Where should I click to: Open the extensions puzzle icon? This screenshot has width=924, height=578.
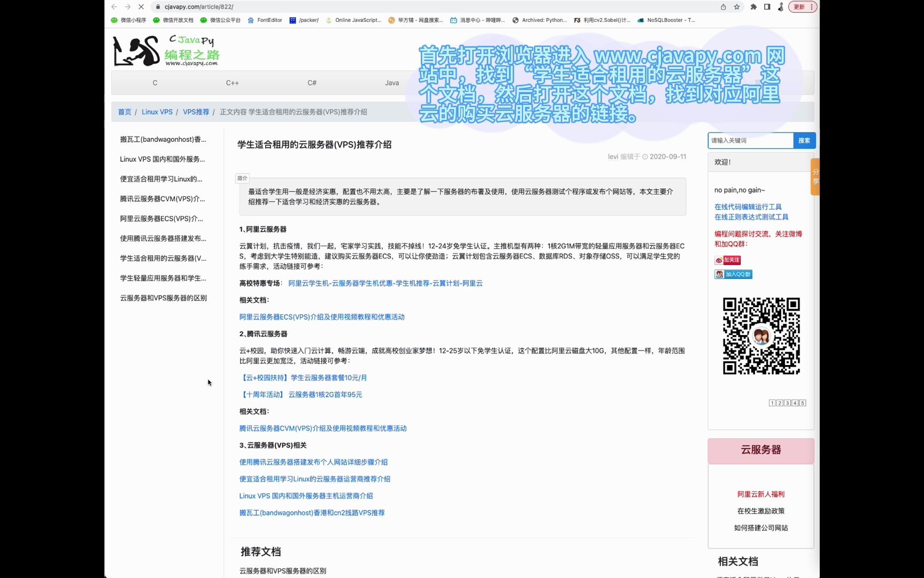click(x=753, y=7)
